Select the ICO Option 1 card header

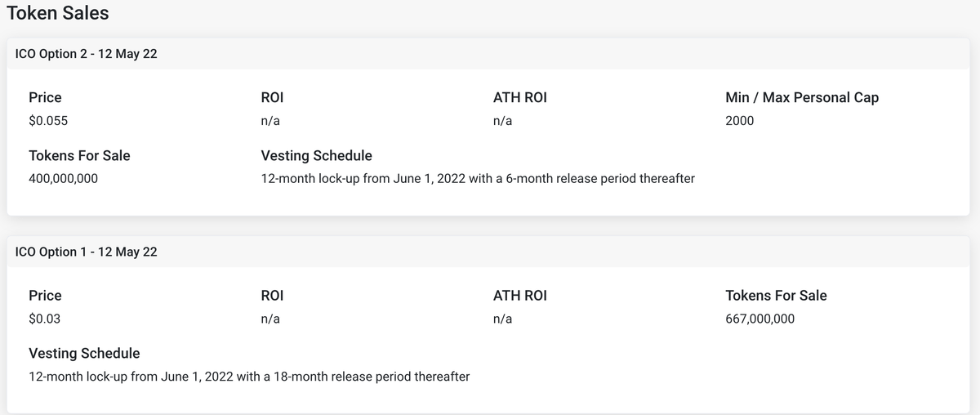86,252
